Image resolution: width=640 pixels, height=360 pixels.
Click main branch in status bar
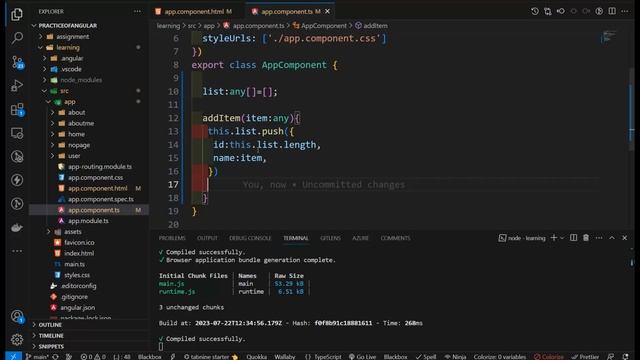point(37,357)
